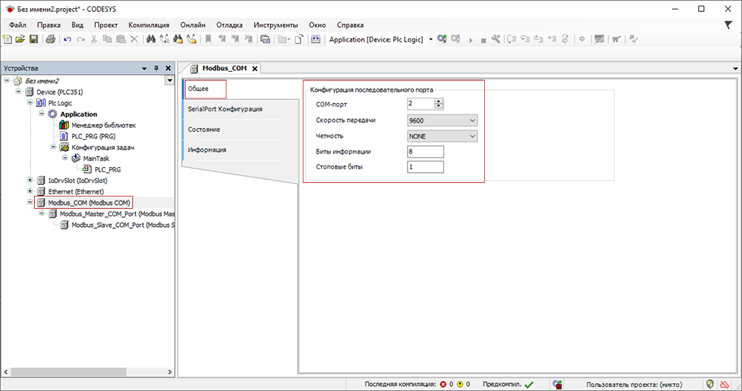Click the shield security icon in status bar
Image resolution: width=742 pixels, height=391 pixels.
point(710,384)
